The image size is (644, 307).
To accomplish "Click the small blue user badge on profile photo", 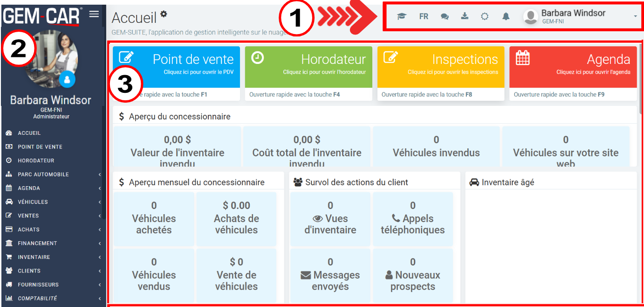I will (x=67, y=80).
